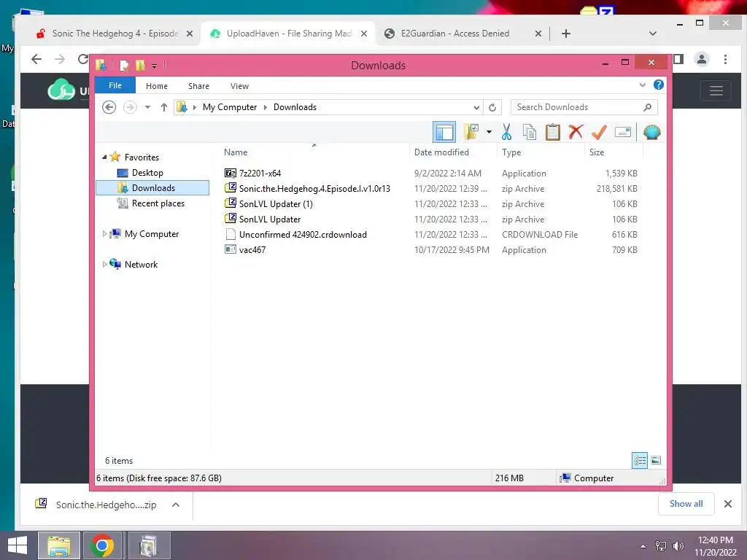Select Recent places in navigation pane
747x560 pixels.
pyautogui.click(x=158, y=203)
